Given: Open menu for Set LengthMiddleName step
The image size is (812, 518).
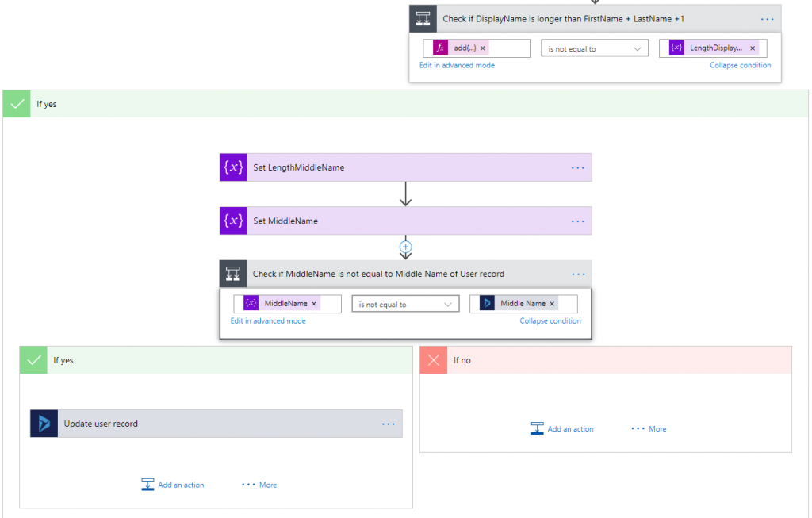Looking at the screenshot, I should coord(577,167).
